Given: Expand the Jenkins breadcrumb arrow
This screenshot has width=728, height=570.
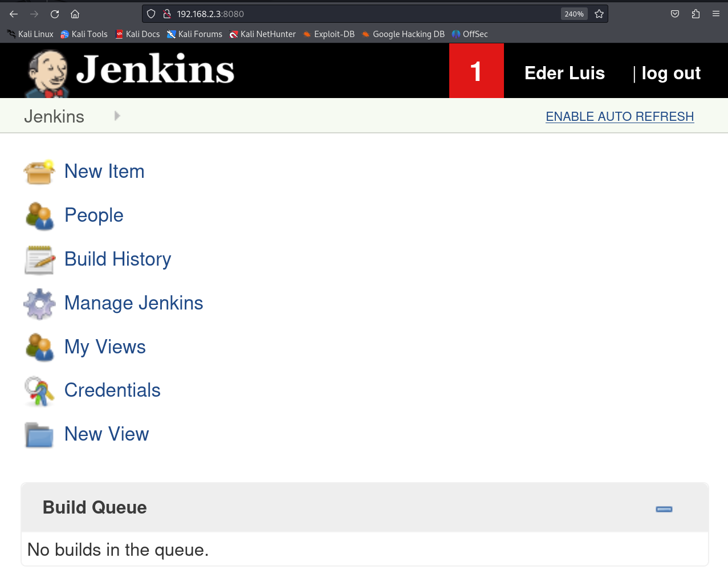Looking at the screenshot, I should point(117,116).
